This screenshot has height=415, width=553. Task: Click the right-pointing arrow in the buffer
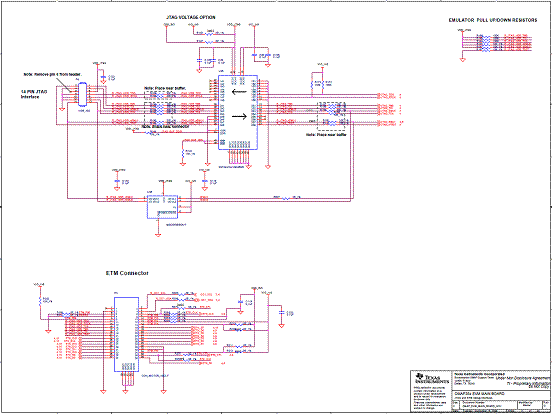point(239,116)
